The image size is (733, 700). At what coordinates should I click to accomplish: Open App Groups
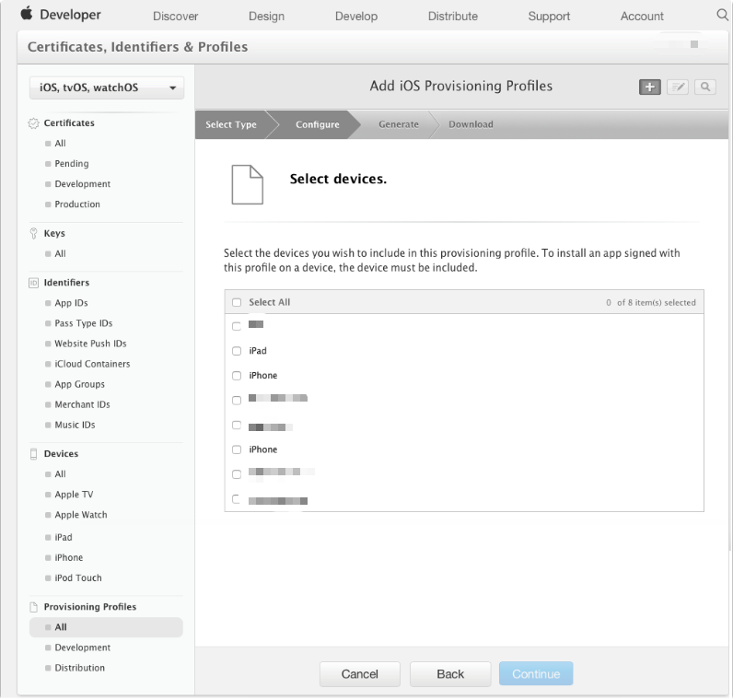pos(79,384)
